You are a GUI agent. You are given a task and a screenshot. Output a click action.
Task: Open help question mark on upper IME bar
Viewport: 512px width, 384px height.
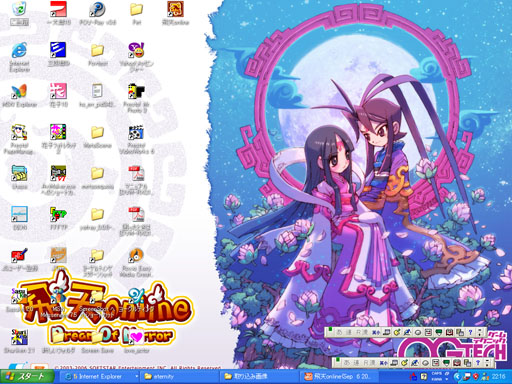[x=470, y=332]
